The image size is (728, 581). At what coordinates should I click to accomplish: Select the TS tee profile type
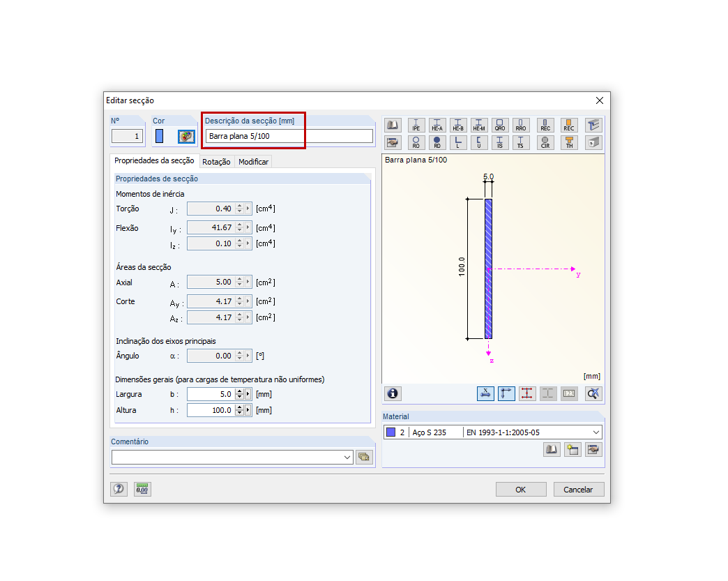coord(520,142)
